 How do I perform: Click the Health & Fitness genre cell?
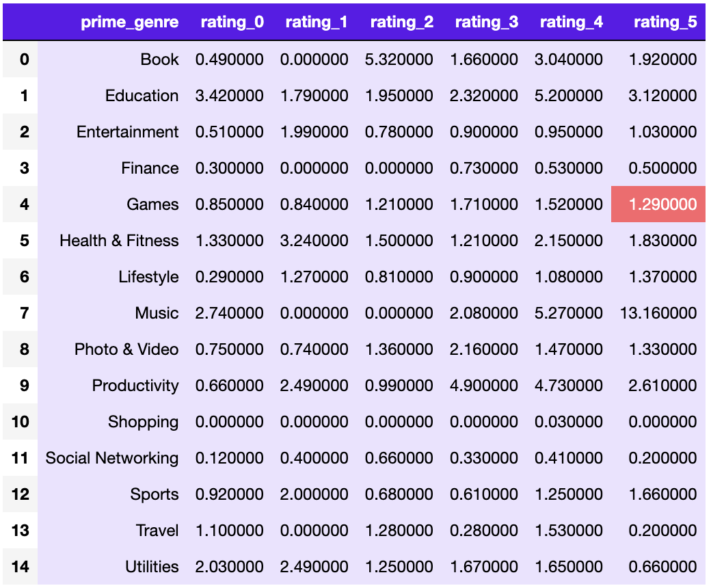point(119,240)
